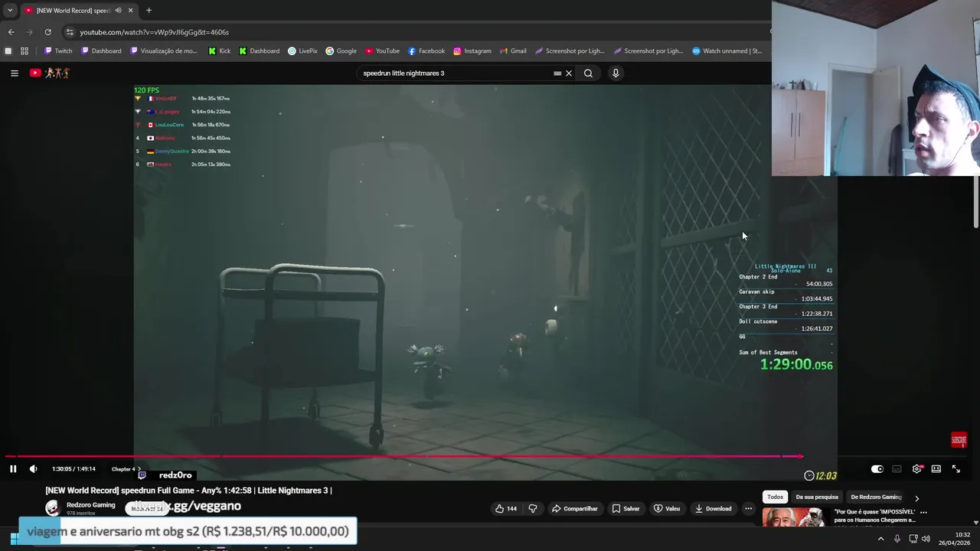Run the search with magnifier button

(588, 73)
